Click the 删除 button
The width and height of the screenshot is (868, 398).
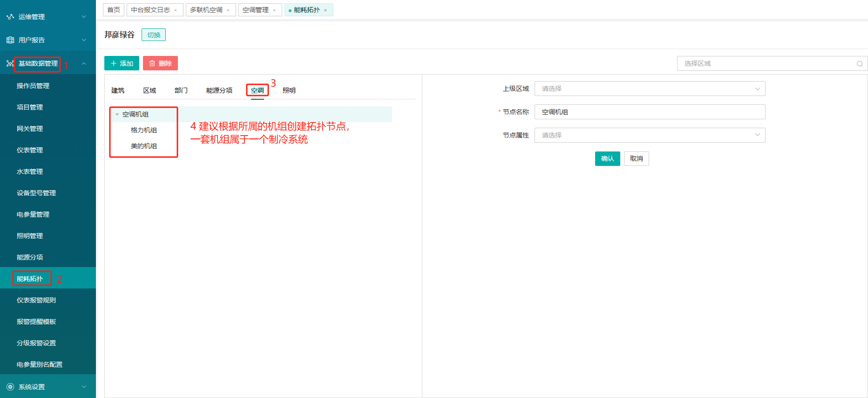click(160, 63)
